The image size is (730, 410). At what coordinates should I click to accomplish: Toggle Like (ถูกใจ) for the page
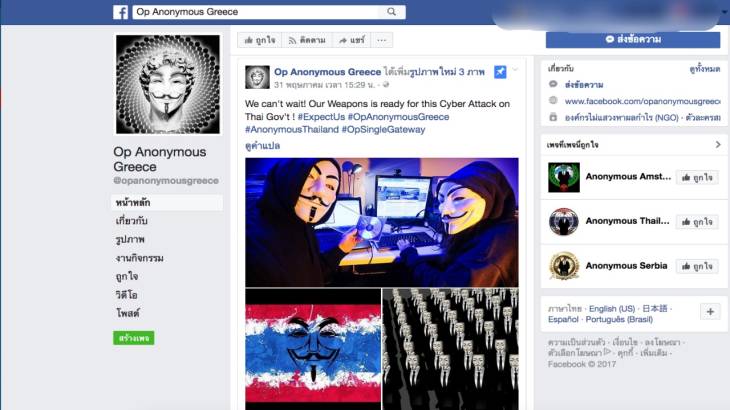pyautogui.click(x=257, y=40)
